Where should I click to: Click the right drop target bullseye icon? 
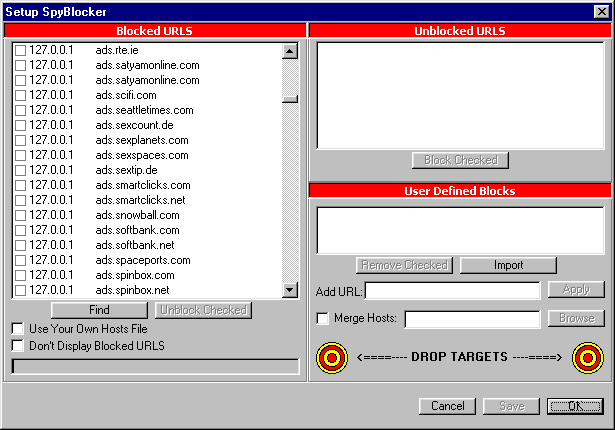coord(588,358)
